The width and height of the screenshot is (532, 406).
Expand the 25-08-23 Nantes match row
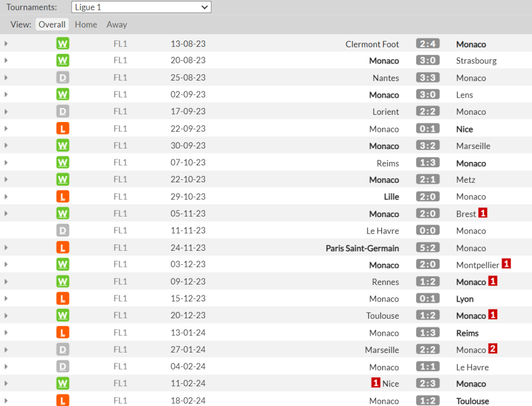(x=6, y=78)
